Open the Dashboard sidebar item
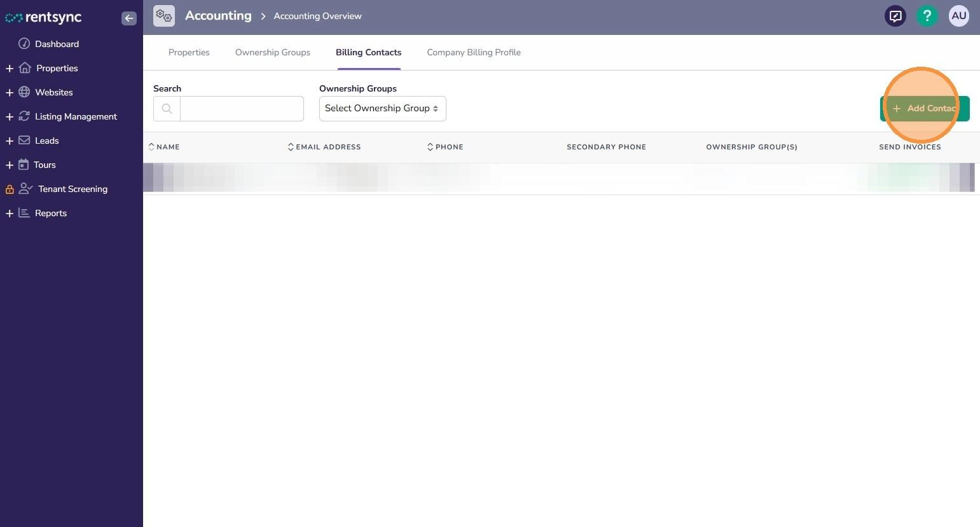 (57, 44)
